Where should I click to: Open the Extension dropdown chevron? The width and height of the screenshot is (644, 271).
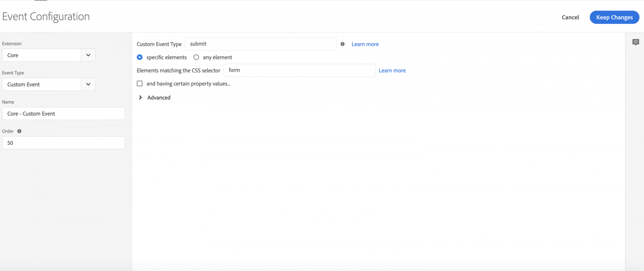tap(88, 55)
